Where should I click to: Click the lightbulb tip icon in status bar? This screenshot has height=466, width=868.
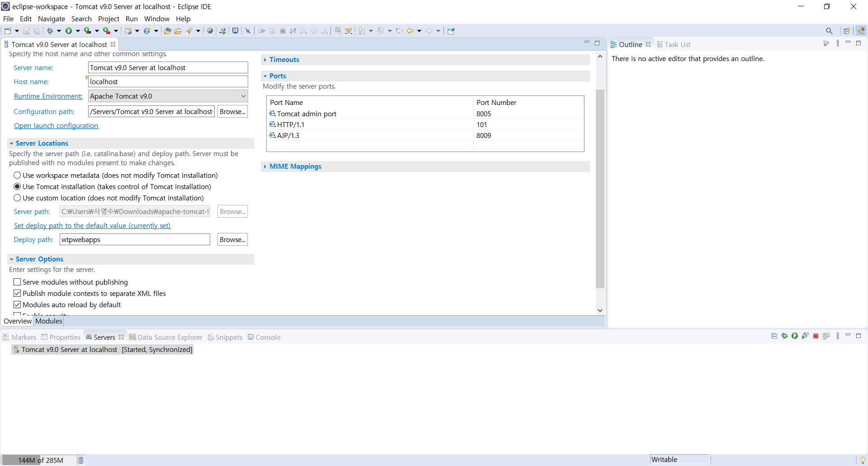(863, 460)
